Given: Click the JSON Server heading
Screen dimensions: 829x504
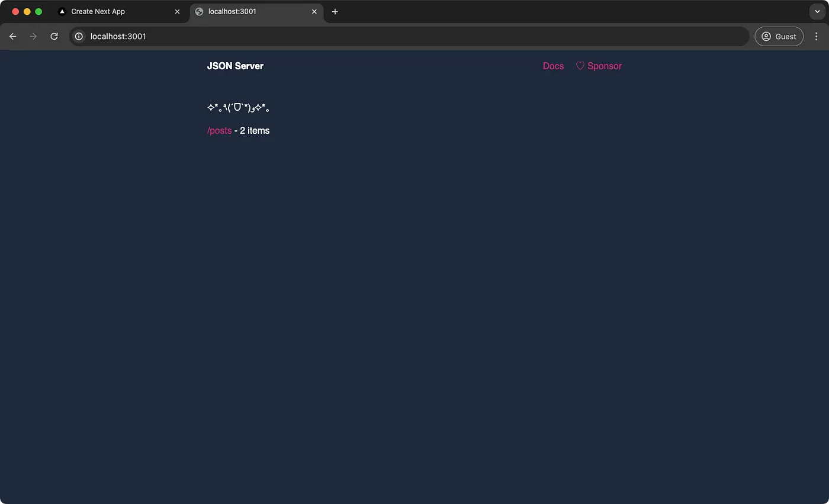Looking at the screenshot, I should click(x=235, y=66).
